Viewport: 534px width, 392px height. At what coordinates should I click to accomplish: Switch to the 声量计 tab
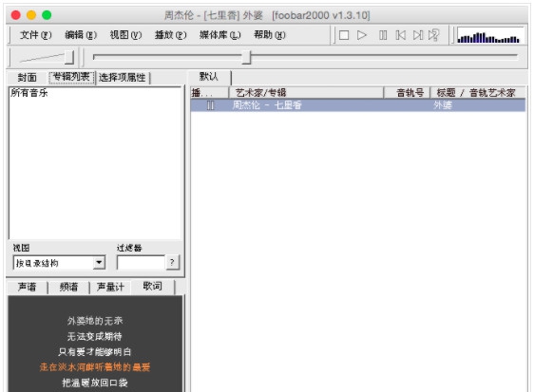tap(110, 288)
